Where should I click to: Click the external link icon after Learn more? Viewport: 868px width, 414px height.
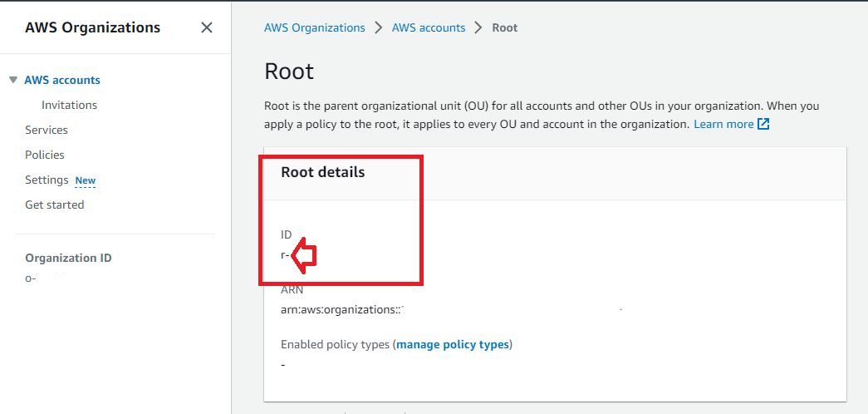(763, 124)
